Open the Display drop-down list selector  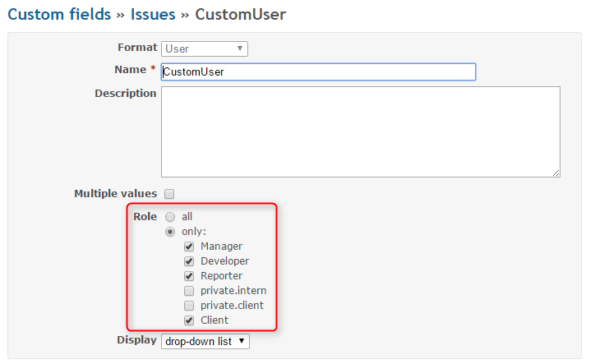[205, 341]
